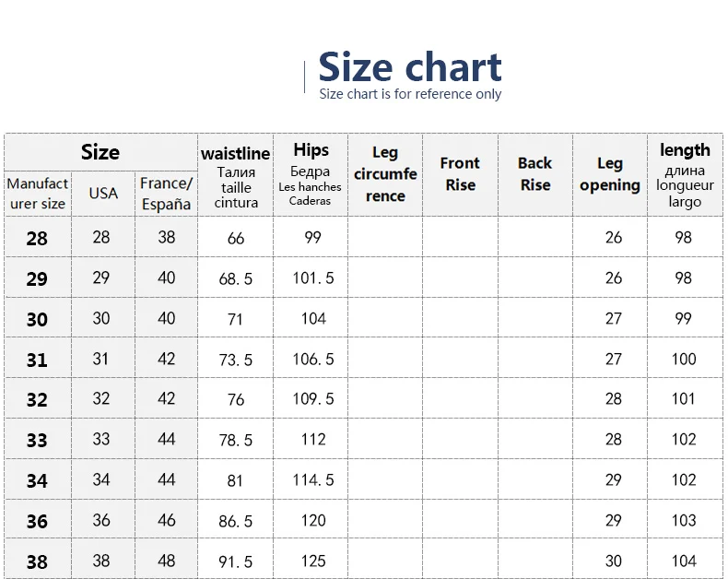This screenshot has width=728, height=579.
Task: Click the "USA" sub-header cell
Action: (x=103, y=194)
